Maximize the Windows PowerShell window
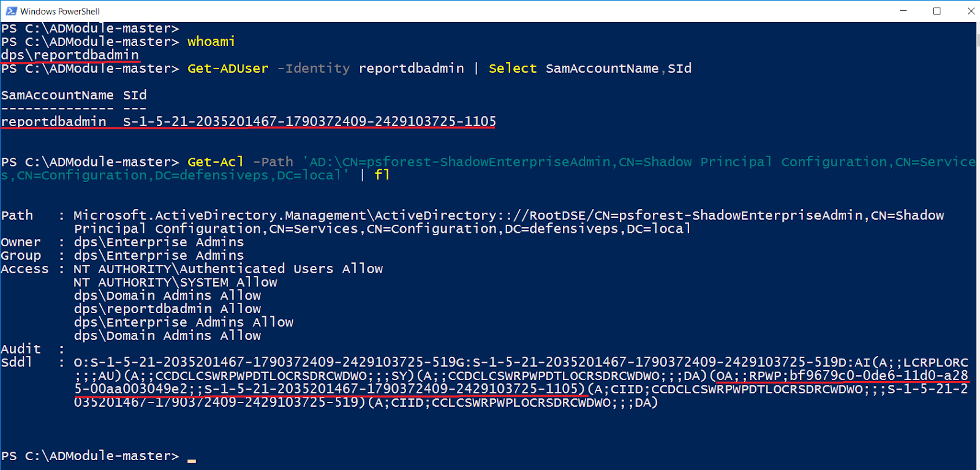The image size is (980, 470). pos(937,11)
